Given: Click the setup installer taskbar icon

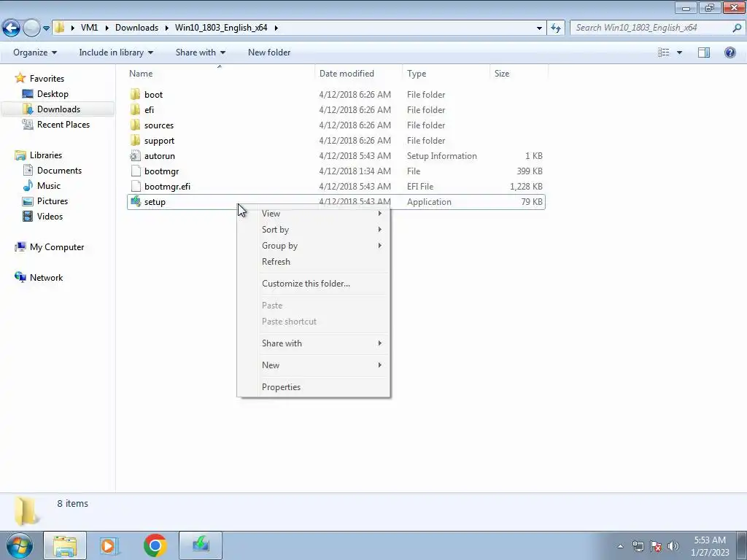Looking at the screenshot, I should pos(201,545).
